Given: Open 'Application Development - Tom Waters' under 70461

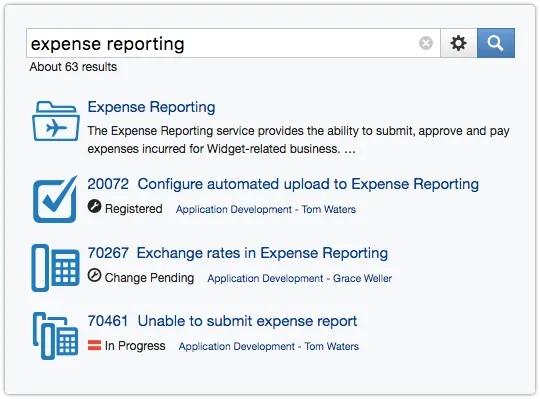Looking at the screenshot, I should pos(269,346).
